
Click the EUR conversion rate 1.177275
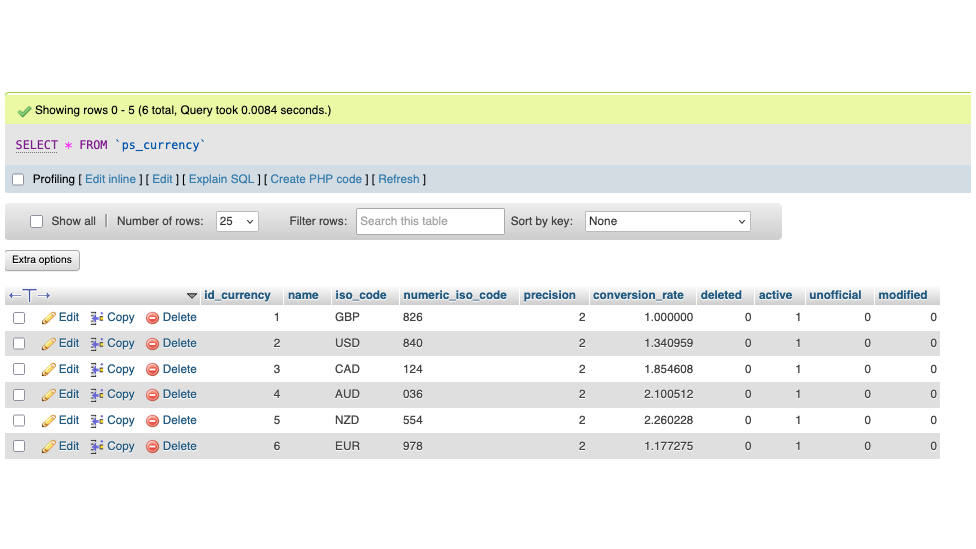(669, 446)
